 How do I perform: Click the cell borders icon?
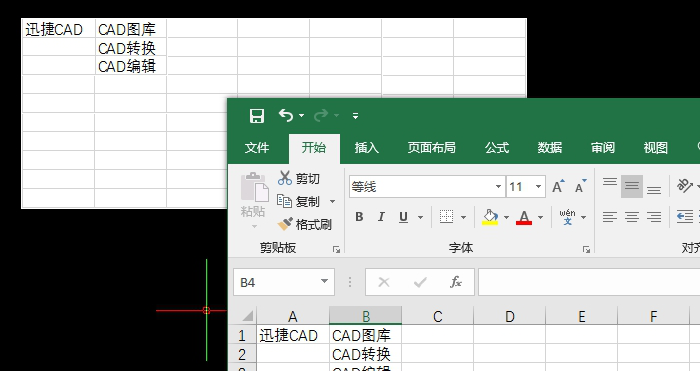coord(446,217)
